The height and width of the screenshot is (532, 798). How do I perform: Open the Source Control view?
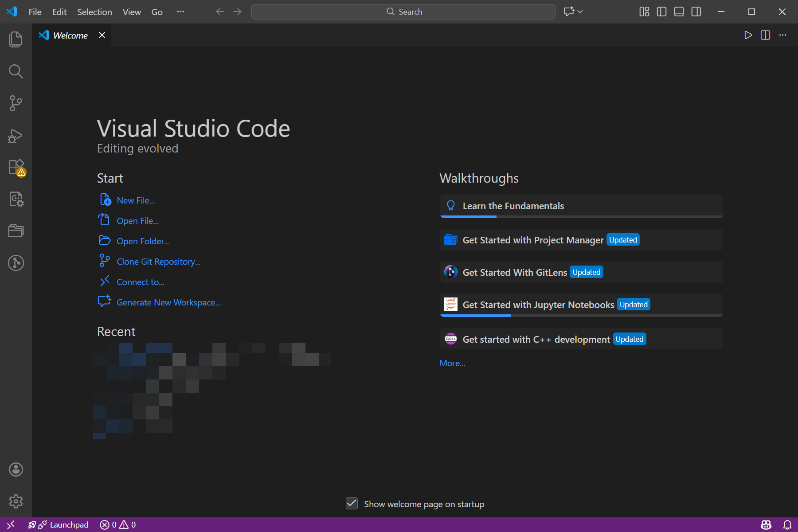tap(16, 103)
